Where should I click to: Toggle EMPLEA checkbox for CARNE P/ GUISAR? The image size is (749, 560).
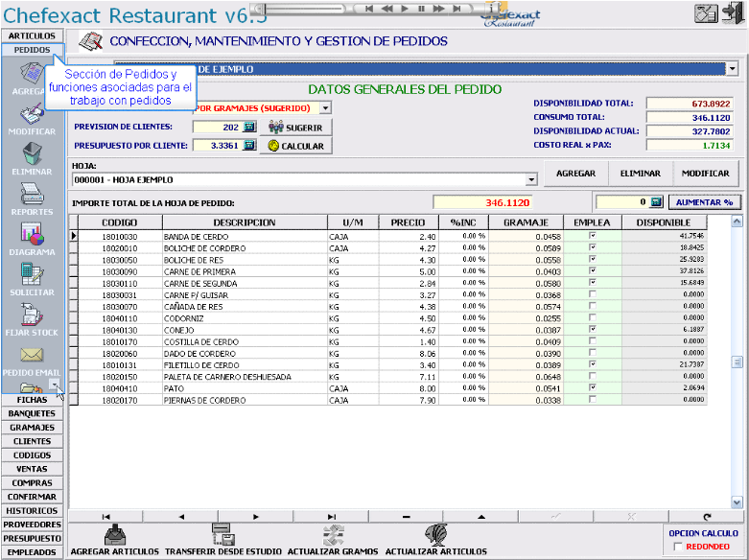[x=593, y=293]
